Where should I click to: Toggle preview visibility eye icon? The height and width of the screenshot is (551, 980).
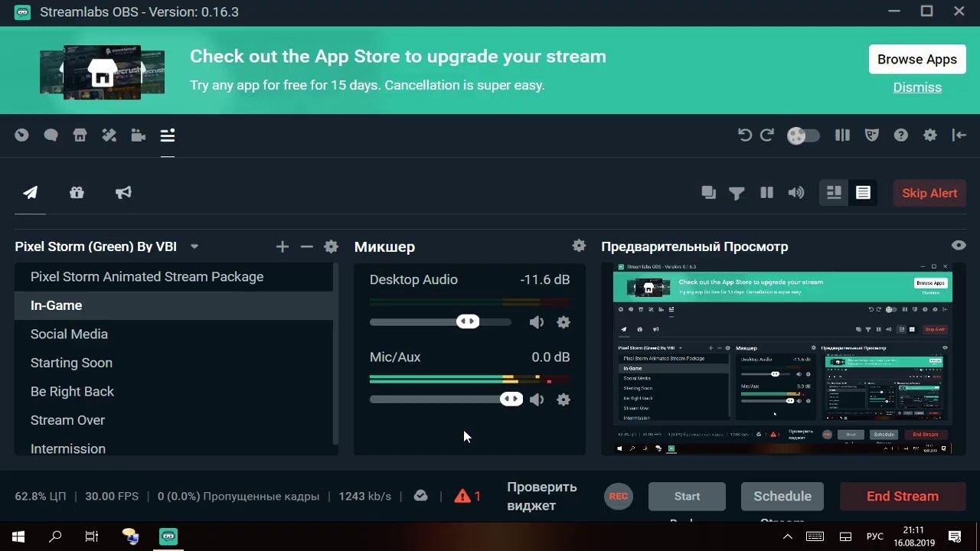tap(959, 246)
